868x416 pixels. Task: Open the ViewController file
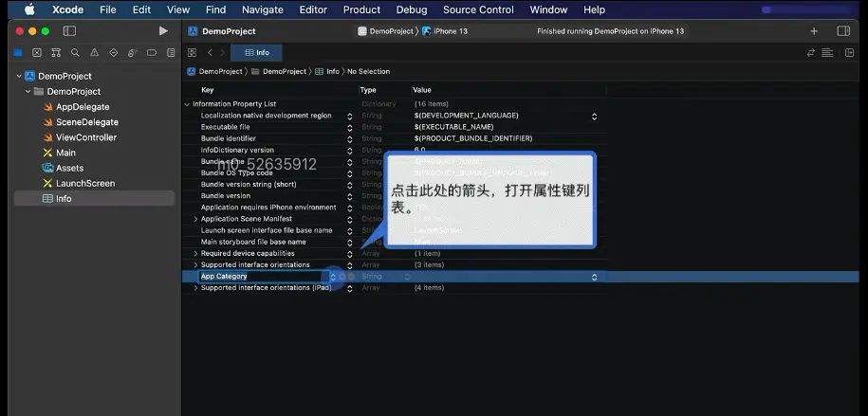(x=85, y=137)
